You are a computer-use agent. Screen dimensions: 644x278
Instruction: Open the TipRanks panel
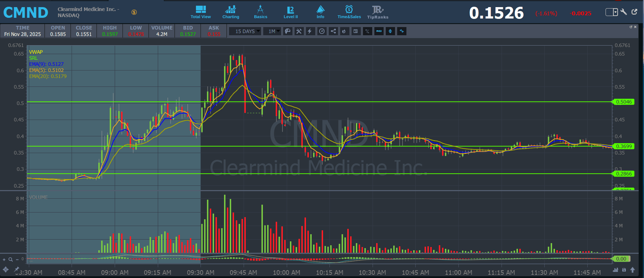click(x=378, y=12)
